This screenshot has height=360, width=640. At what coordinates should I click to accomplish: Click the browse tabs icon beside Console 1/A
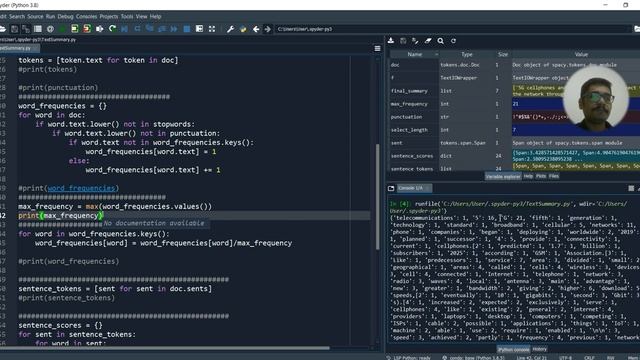click(391, 188)
